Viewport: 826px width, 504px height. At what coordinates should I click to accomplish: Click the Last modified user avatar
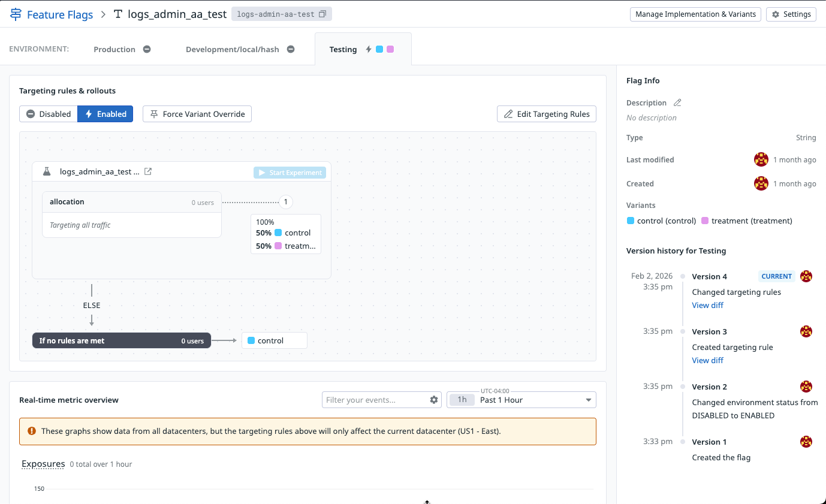click(761, 160)
